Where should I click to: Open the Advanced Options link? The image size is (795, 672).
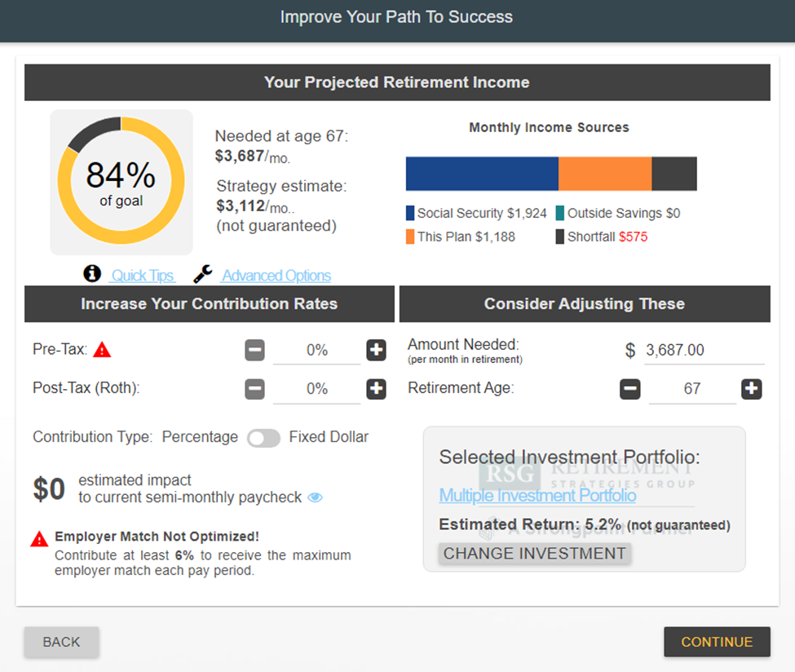pos(276,276)
